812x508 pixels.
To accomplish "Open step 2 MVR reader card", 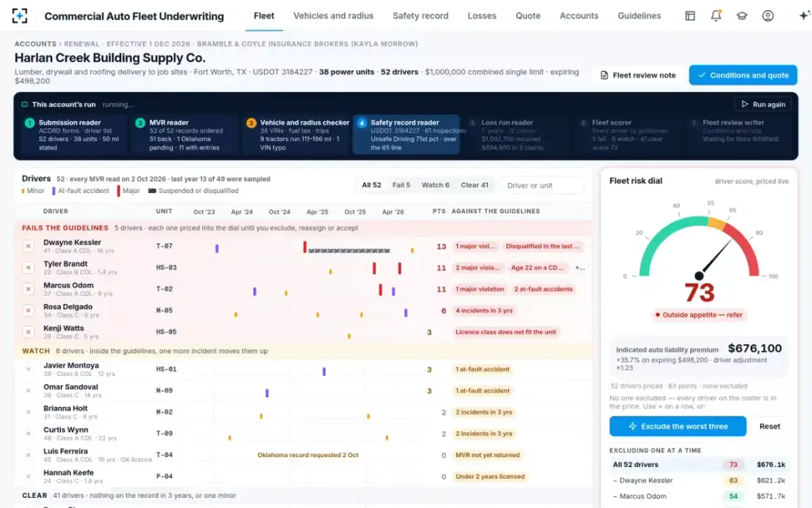I will 185,135.
